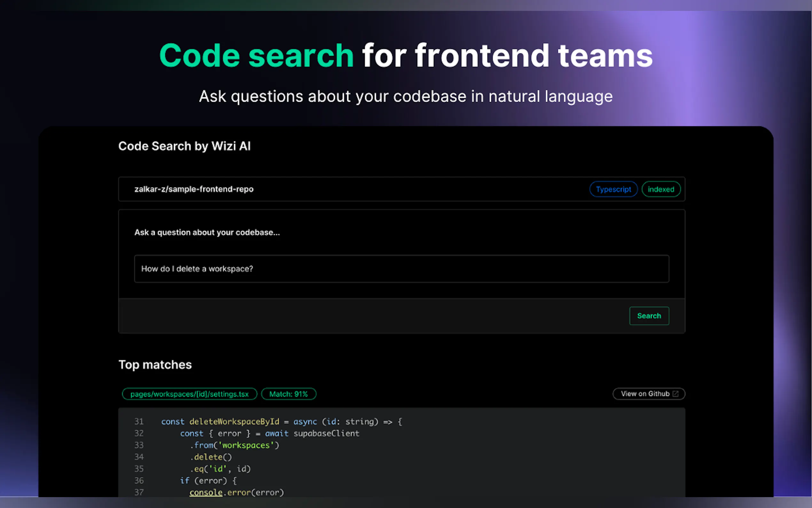Viewport: 812px width, 508px height.
Task: Open the pages/workspaces/[id]/settings.tsx file tag
Action: coord(189,394)
